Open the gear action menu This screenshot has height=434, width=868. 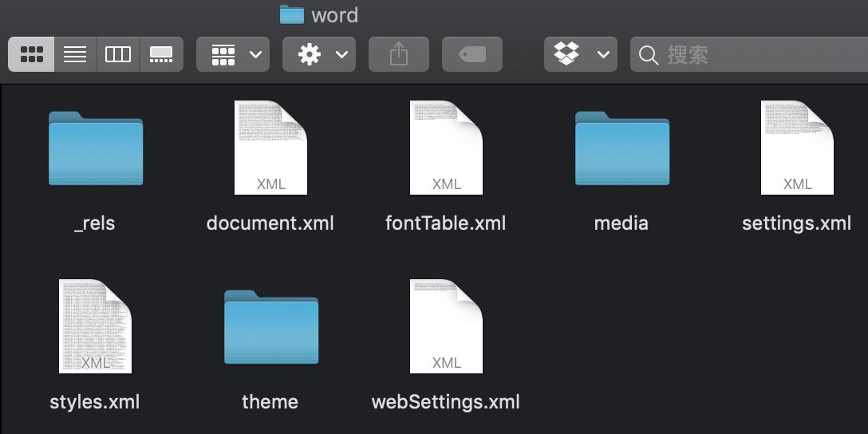(x=319, y=54)
